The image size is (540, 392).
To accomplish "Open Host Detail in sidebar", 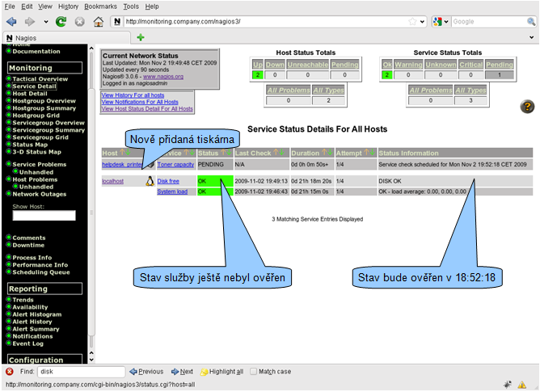I will click(x=30, y=93).
